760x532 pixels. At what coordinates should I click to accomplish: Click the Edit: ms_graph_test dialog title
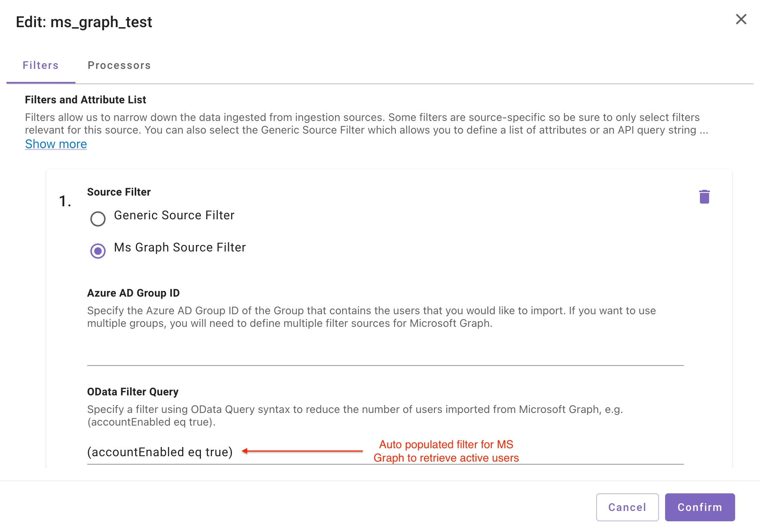tap(84, 22)
